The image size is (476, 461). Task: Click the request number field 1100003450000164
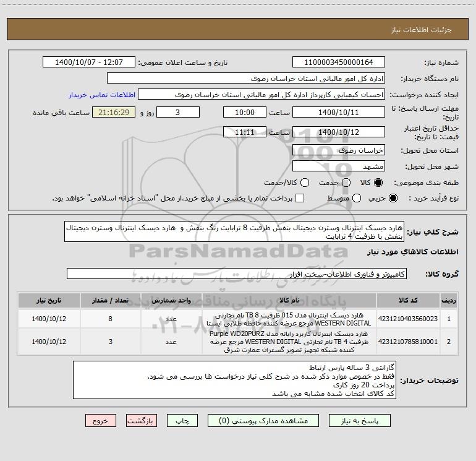339,62
